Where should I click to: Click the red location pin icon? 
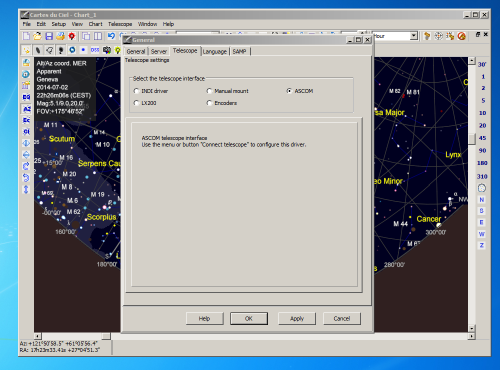(72, 36)
